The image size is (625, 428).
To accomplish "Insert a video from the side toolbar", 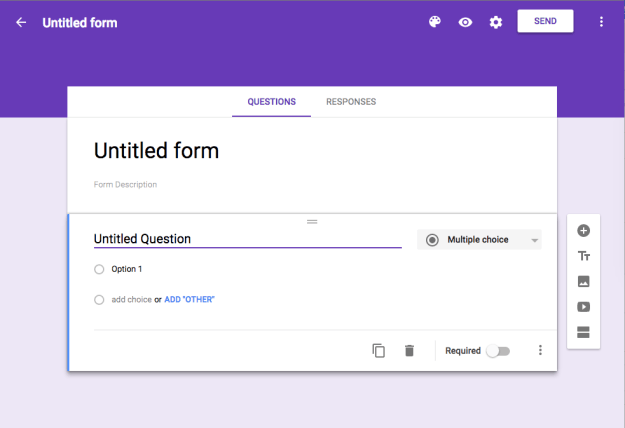I will coord(584,307).
